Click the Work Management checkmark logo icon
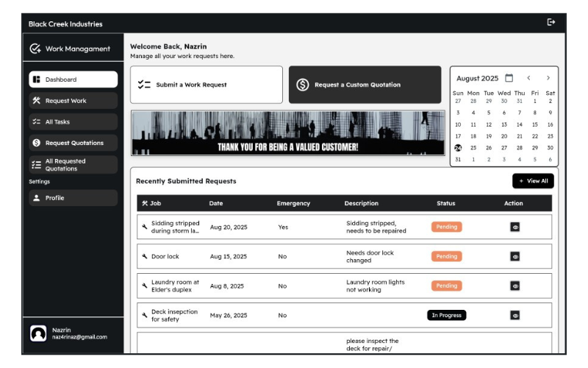 pyautogui.click(x=35, y=49)
